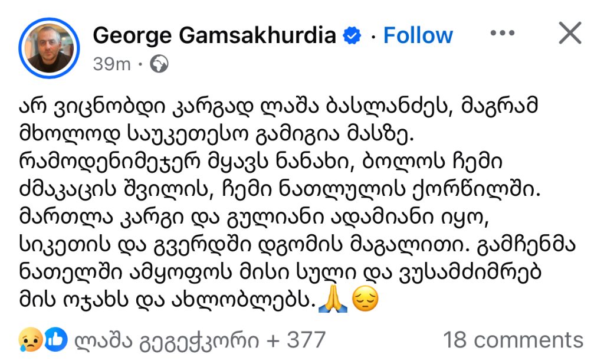Click the pensive face emoji in post
604x364 pixels.
pyautogui.click(x=364, y=301)
